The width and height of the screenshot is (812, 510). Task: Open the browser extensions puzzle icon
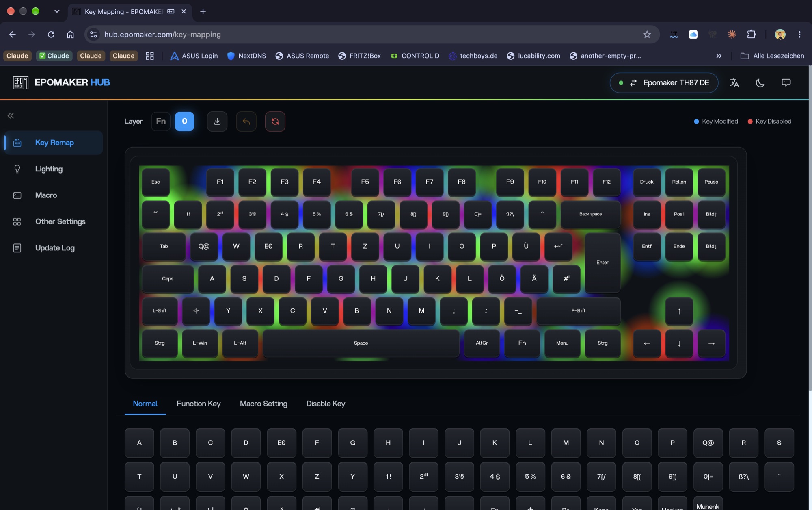(x=752, y=35)
